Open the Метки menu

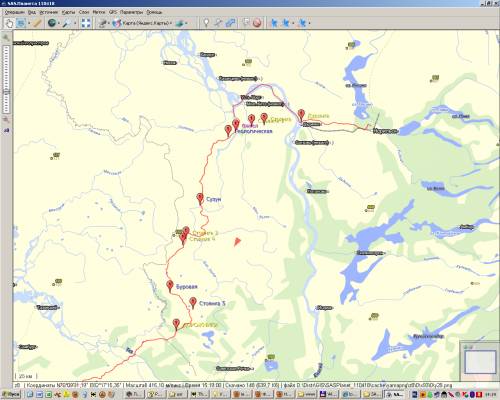[x=99, y=12]
